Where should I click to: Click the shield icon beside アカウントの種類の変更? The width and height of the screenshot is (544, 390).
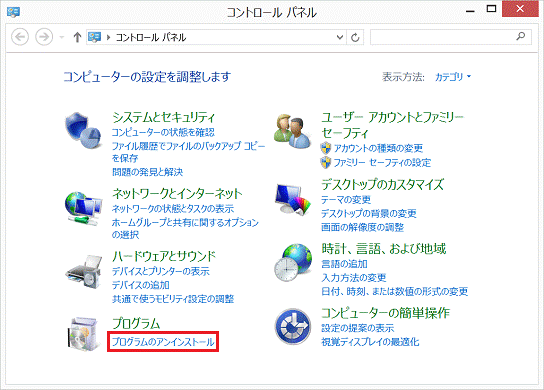[x=326, y=148]
